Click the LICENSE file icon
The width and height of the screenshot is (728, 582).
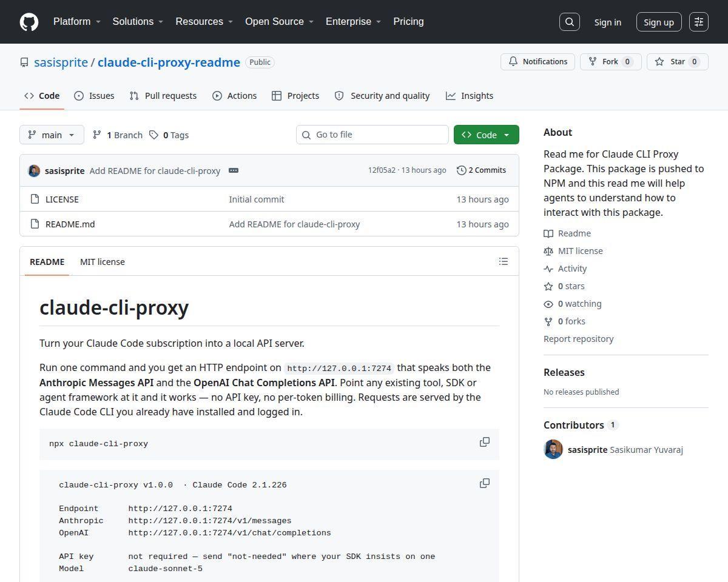35,199
